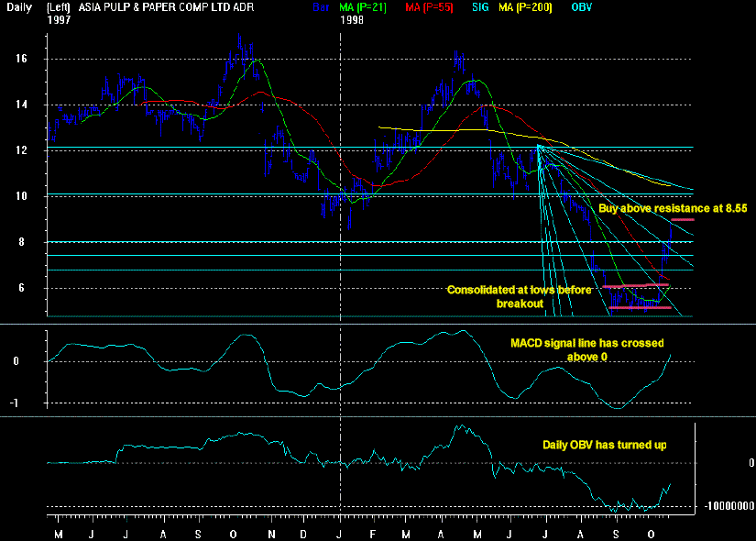Select the yellow "MA (P=200)" legend entry
Image resolution: width=756 pixels, height=541 pixels.
click(x=525, y=7)
